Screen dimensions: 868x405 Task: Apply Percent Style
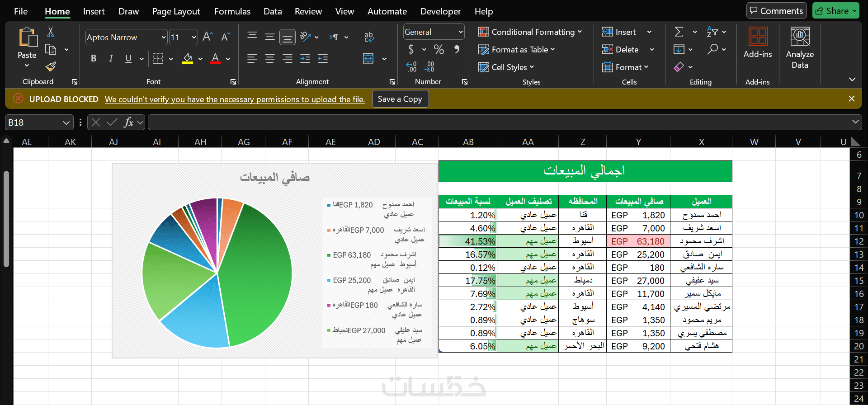pyautogui.click(x=439, y=49)
